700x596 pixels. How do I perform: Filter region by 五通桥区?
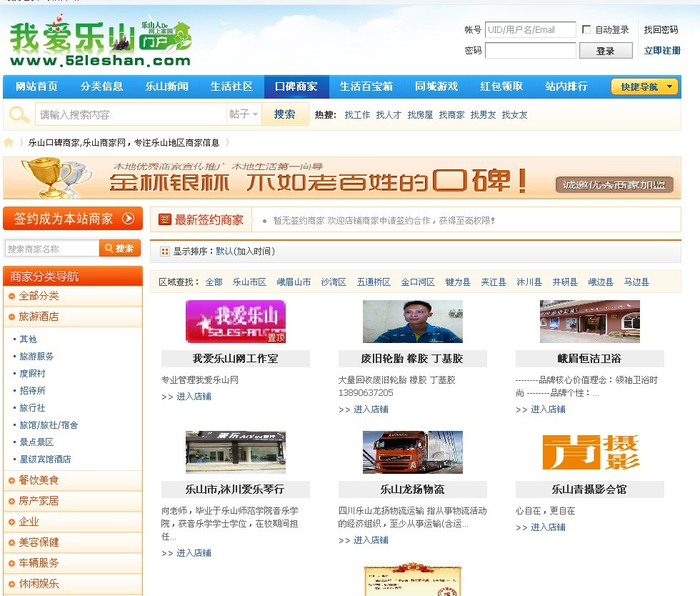(374, 282)
